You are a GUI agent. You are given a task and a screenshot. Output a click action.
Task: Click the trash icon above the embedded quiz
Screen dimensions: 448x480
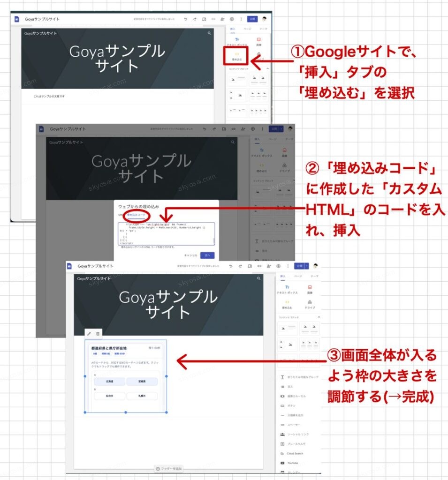tap(98, 333)
